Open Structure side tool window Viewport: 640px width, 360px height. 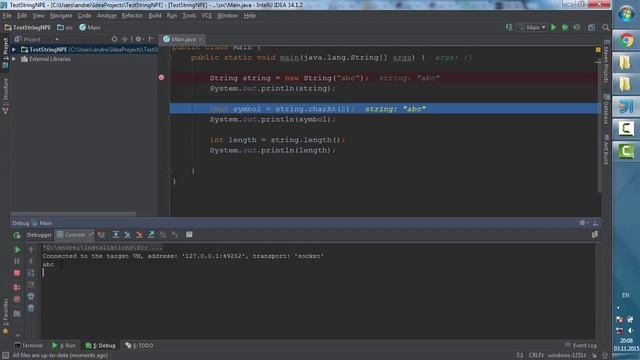point(5,96)
